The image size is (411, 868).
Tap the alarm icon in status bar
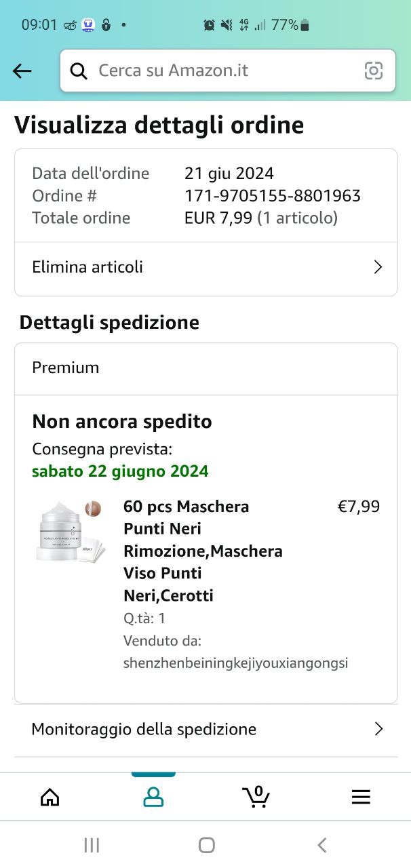point(209,25)
